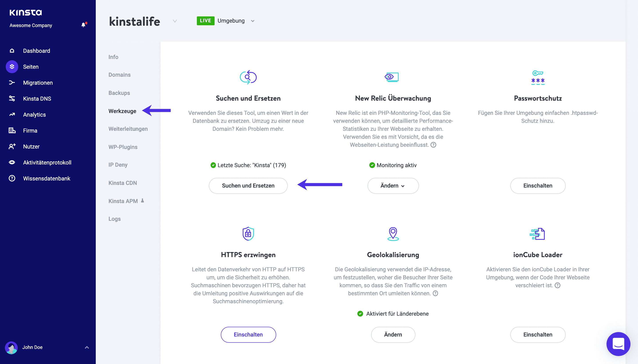Select Werkzeuge from the sidebar menu
638x364 pixels.
click(x=123, y=111)
